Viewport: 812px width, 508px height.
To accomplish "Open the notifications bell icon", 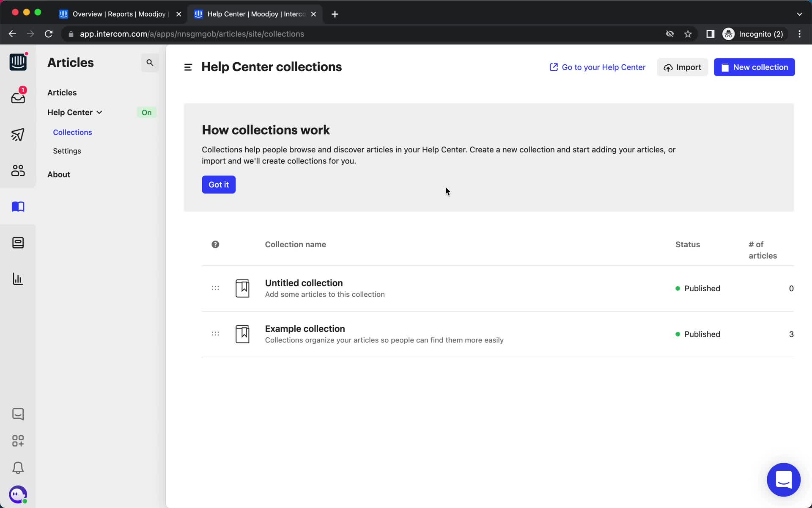I will click(18, 468).
